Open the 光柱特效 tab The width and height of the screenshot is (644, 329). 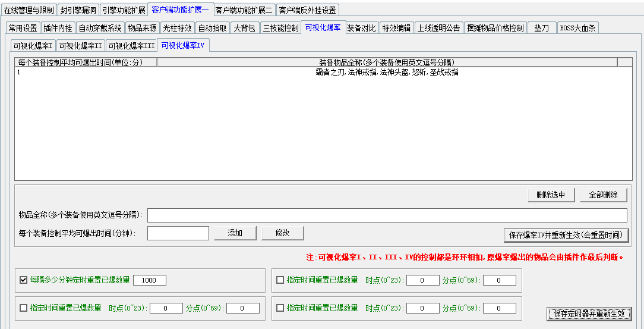177,28
